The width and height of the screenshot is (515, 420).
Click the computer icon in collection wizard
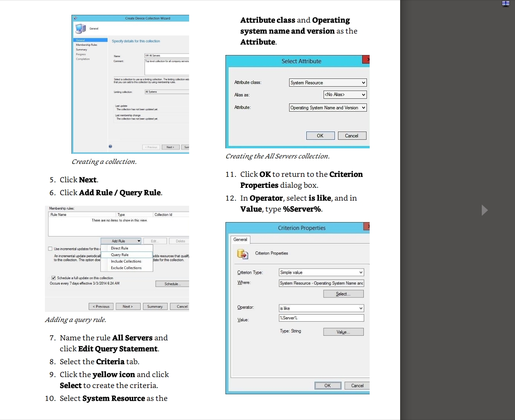80,28
